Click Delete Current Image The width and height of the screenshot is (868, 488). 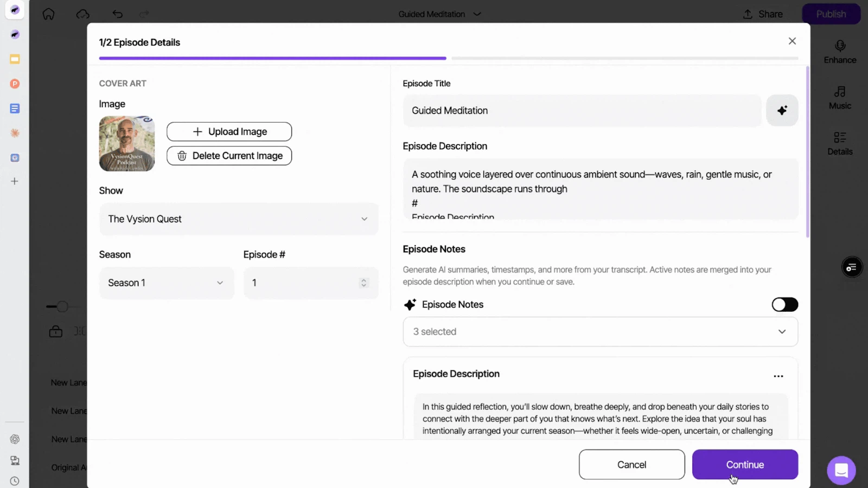tap(229, 156)
